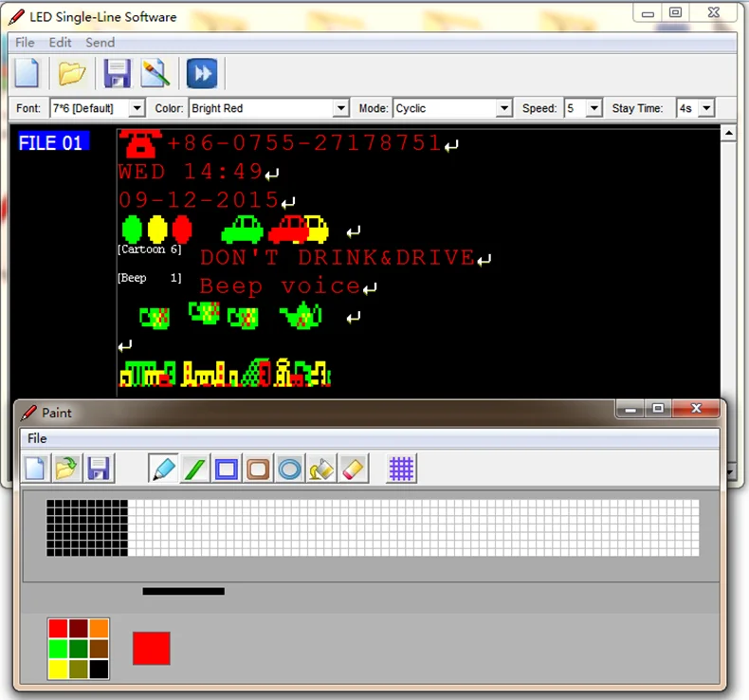Click the large current color red box
The image size is (749, 700).
click(152, 649)
